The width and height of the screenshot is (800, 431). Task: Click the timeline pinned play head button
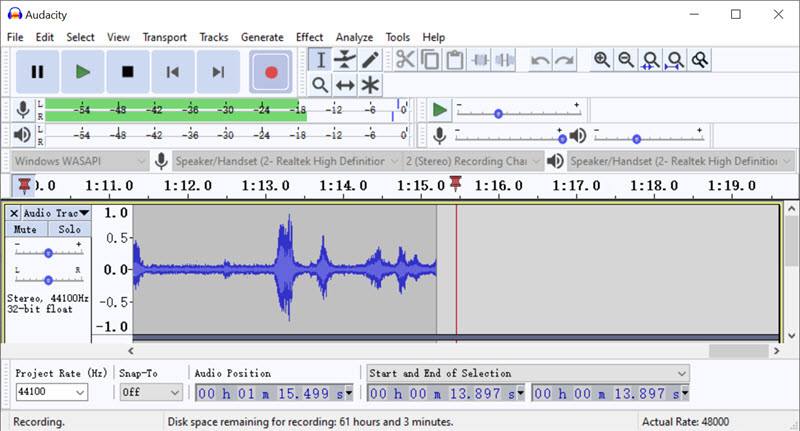[23, 186]
